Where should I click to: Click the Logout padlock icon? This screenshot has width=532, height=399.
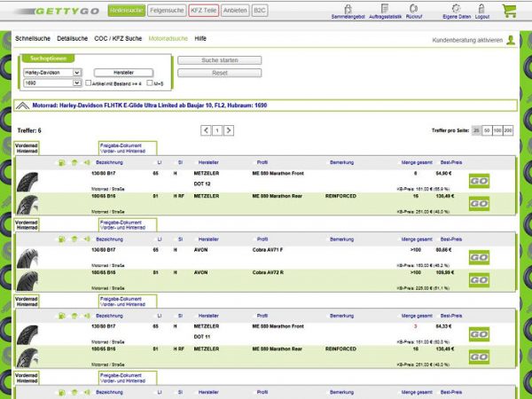coord(481,9)
